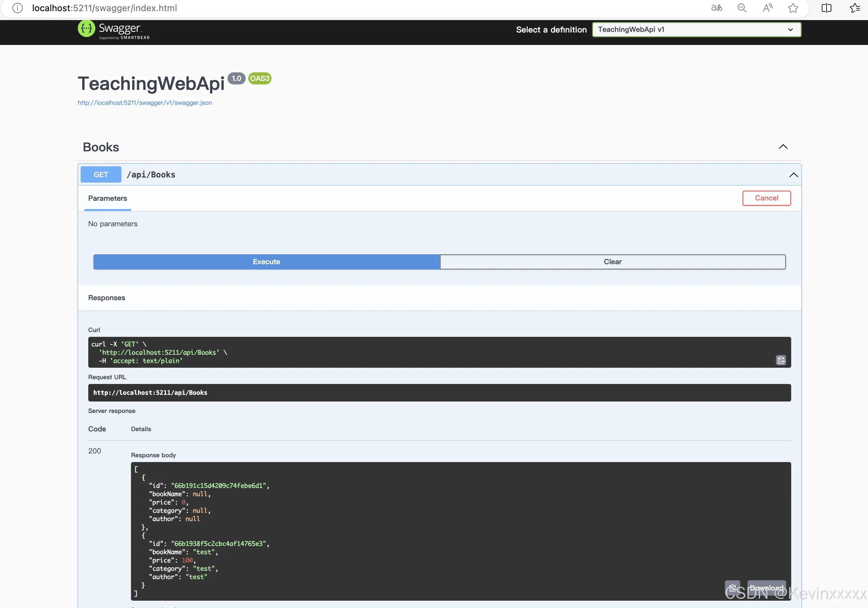
Task: Download the response body
Action: click(766, 588)
